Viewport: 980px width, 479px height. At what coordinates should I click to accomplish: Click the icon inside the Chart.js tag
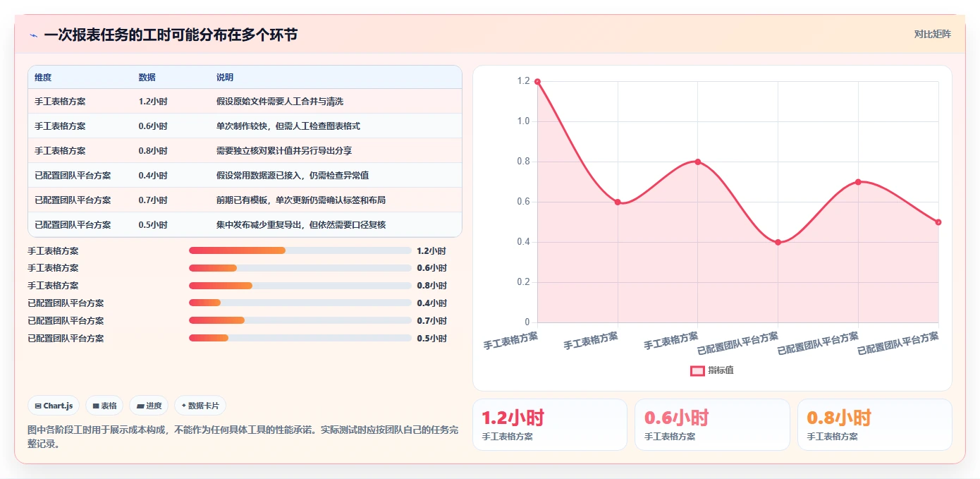point(38,406)
